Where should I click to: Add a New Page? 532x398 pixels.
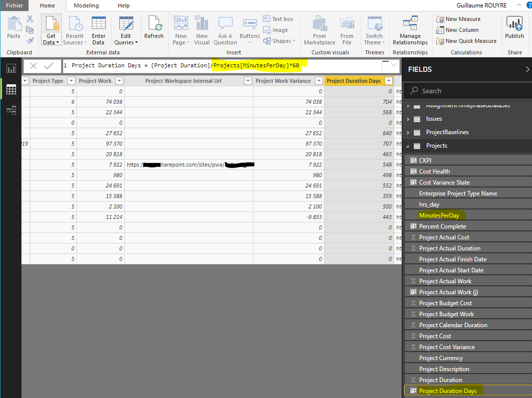click(x=181, y=30)
